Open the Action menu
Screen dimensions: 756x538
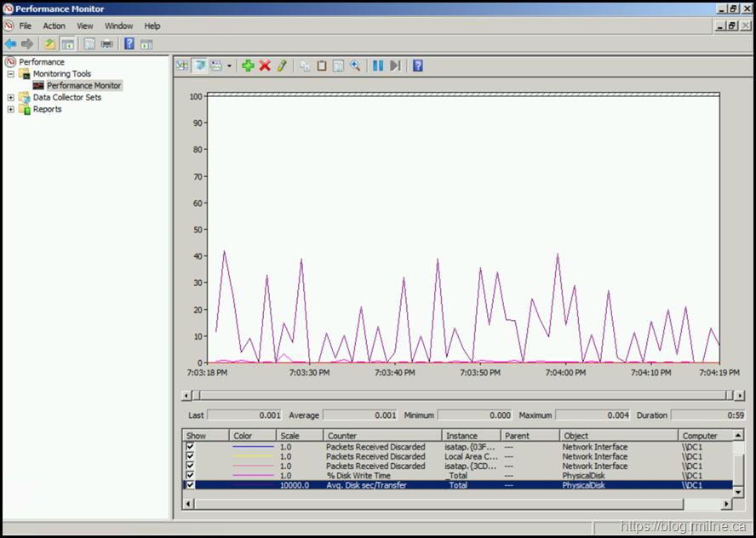coord(54,26)
